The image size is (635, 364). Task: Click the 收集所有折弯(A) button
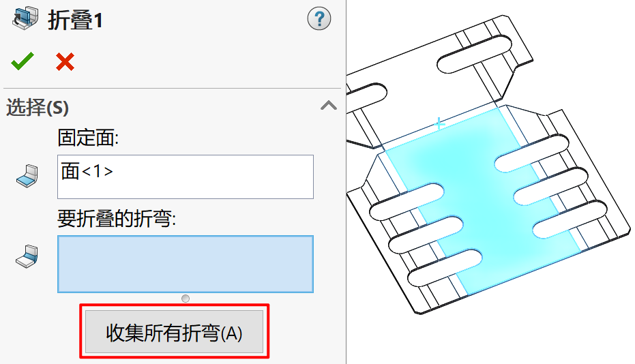pos(175,333)
